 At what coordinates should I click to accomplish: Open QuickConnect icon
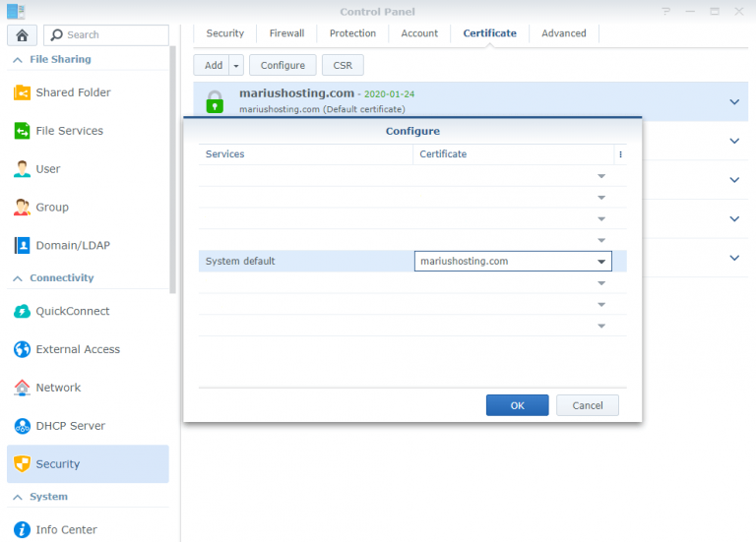tap(22, 311)
